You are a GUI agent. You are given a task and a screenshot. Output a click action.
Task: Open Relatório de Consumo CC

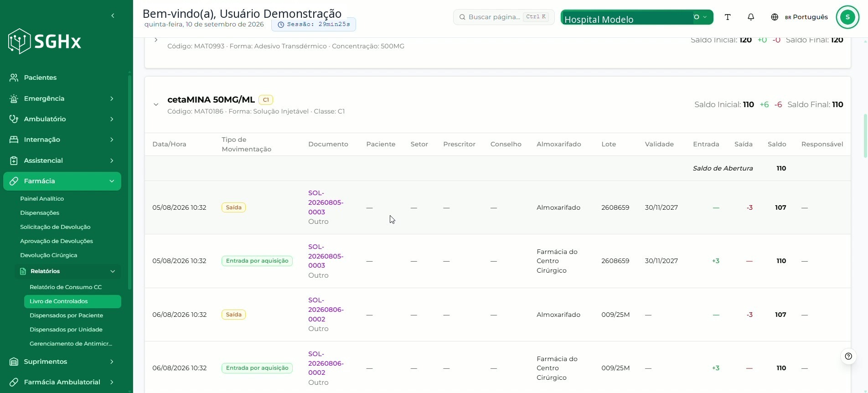coord(66,287)
